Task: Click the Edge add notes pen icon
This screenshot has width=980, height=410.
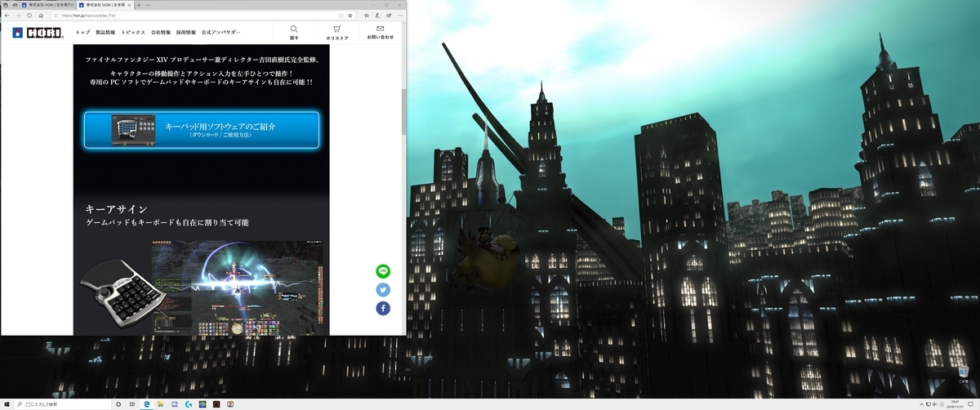Action: 377,16
